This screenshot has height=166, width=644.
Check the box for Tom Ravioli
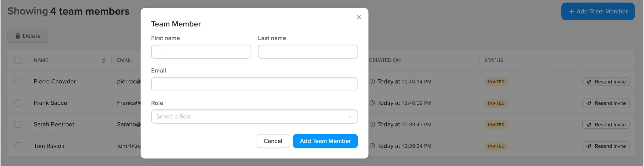18,146
